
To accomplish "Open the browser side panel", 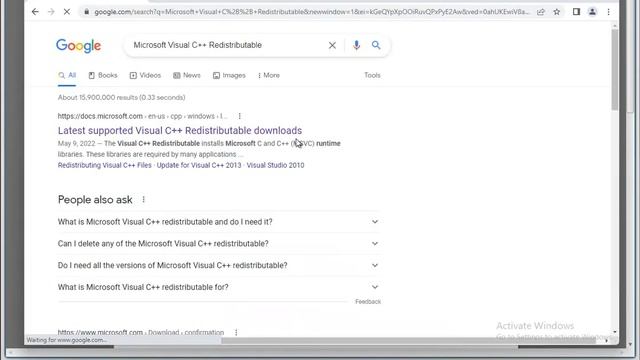I will pos(576,12).
